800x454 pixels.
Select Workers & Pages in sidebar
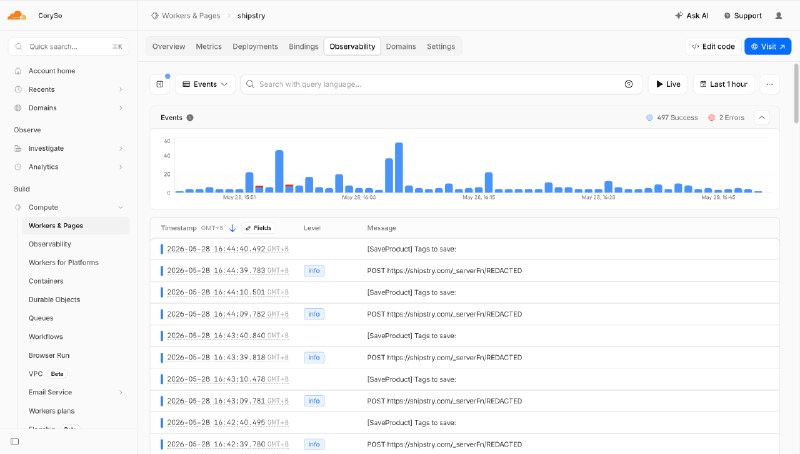point(76,225)
